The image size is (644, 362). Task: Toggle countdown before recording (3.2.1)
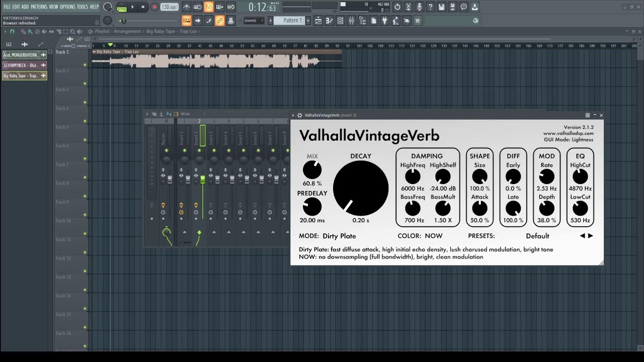tap(208, 7)
